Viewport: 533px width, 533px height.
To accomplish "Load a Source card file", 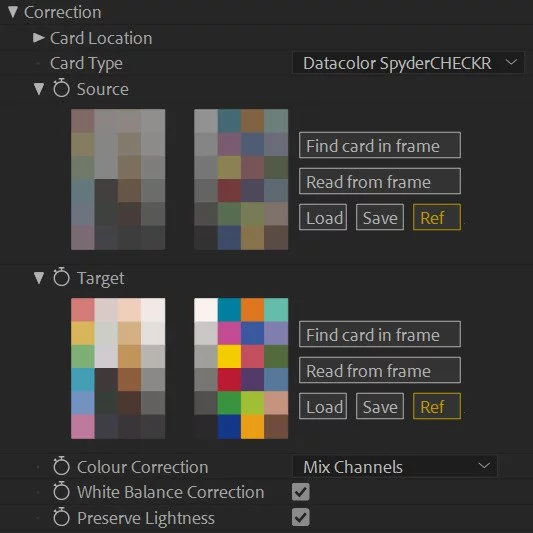I will coord(323,217).
